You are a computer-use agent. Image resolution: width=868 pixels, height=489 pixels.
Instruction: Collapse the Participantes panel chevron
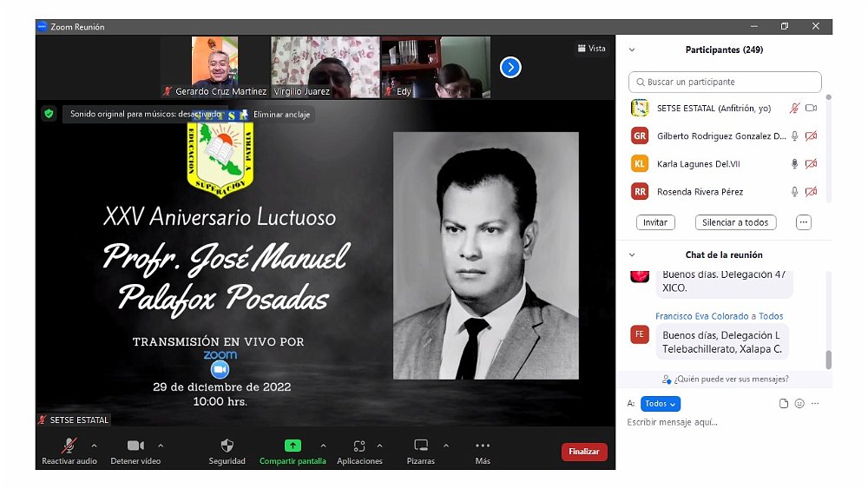click(x=632, y=50)
